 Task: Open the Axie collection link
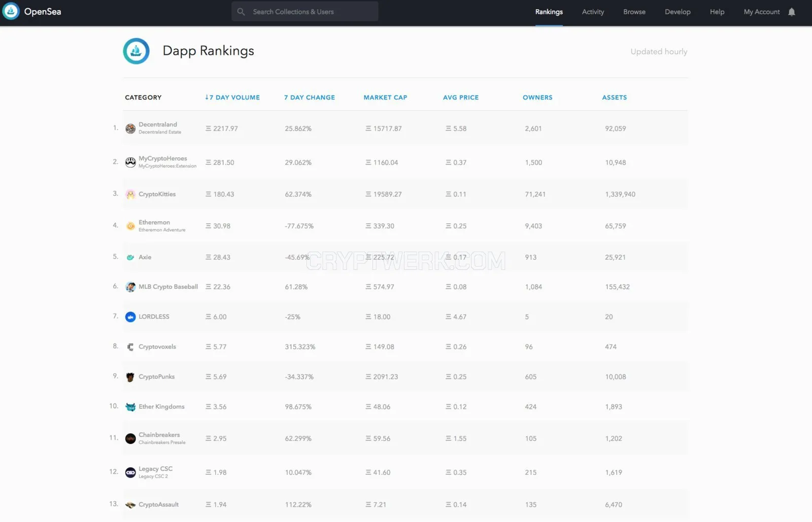pos(145,257)
